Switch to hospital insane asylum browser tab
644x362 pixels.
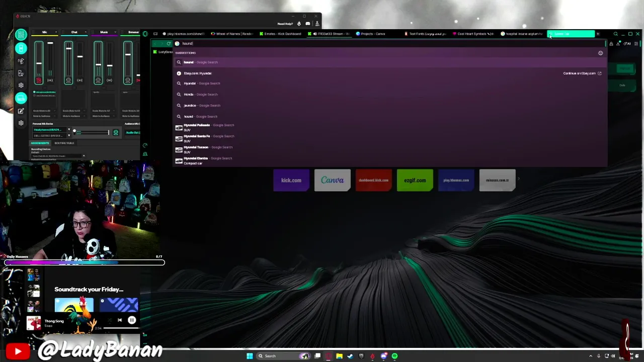click(x=522, y=34)
